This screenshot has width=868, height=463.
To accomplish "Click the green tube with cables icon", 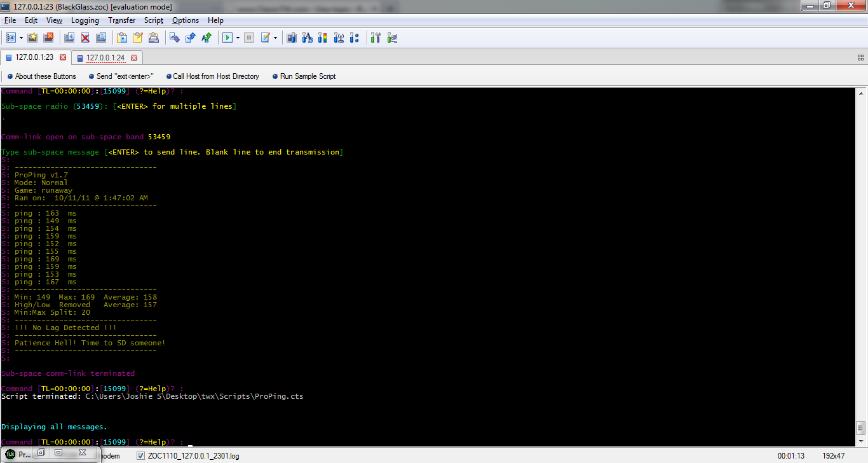I will tap(392, 38).
